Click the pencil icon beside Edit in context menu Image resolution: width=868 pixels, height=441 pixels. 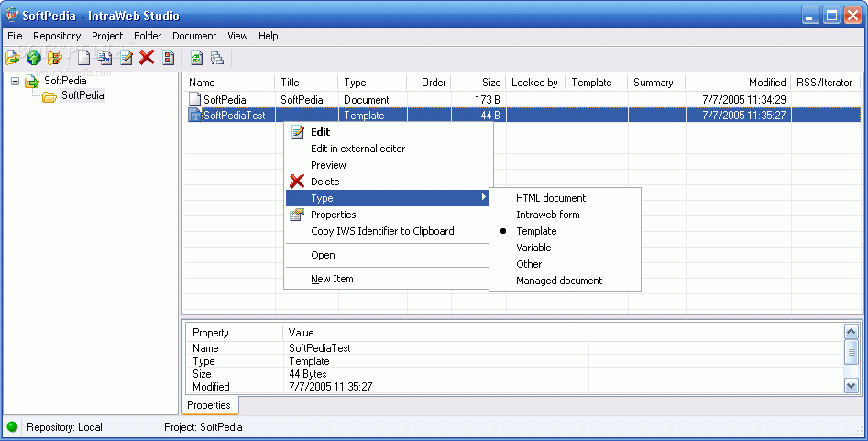click(297, 132)
